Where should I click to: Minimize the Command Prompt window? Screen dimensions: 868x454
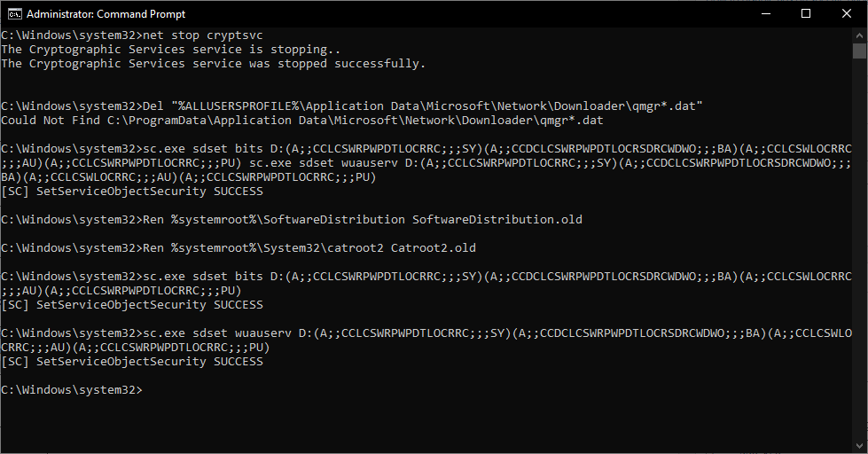tap(764, 13)
